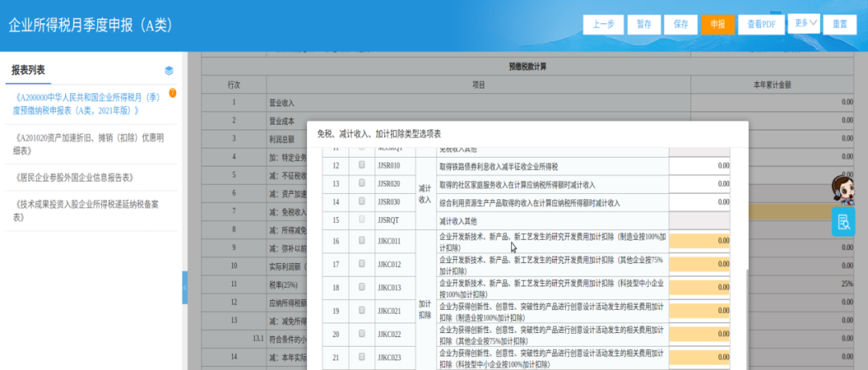This screenshot has height=370, width=868.
Task: Click the orange amount field for JJKC012
Action: click(699, 264)
